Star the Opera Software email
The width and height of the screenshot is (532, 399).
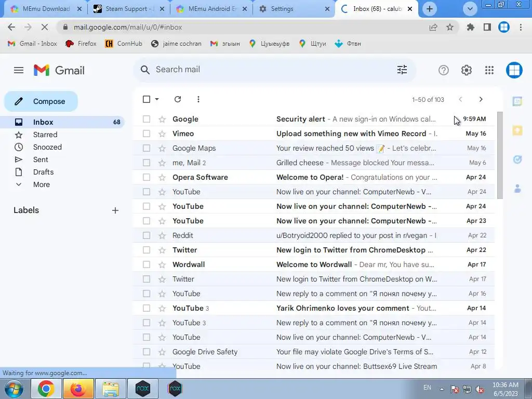coord(162,178)
